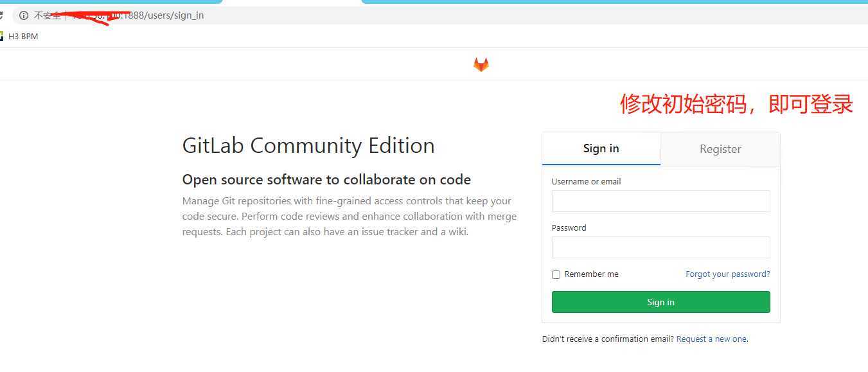Click the browser reload icon
Viewport: 868px width, 372px height.
tap(2, 15)
